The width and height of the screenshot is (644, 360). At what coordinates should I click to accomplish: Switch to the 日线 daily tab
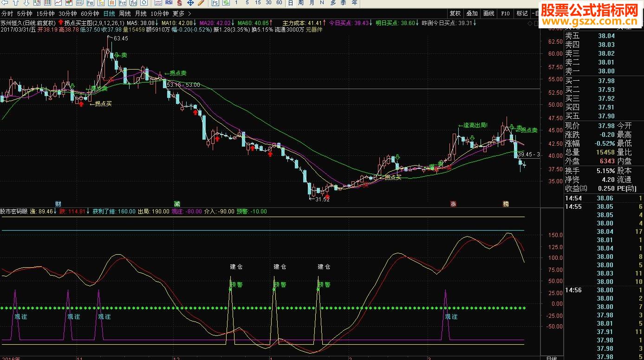point(109,13)
